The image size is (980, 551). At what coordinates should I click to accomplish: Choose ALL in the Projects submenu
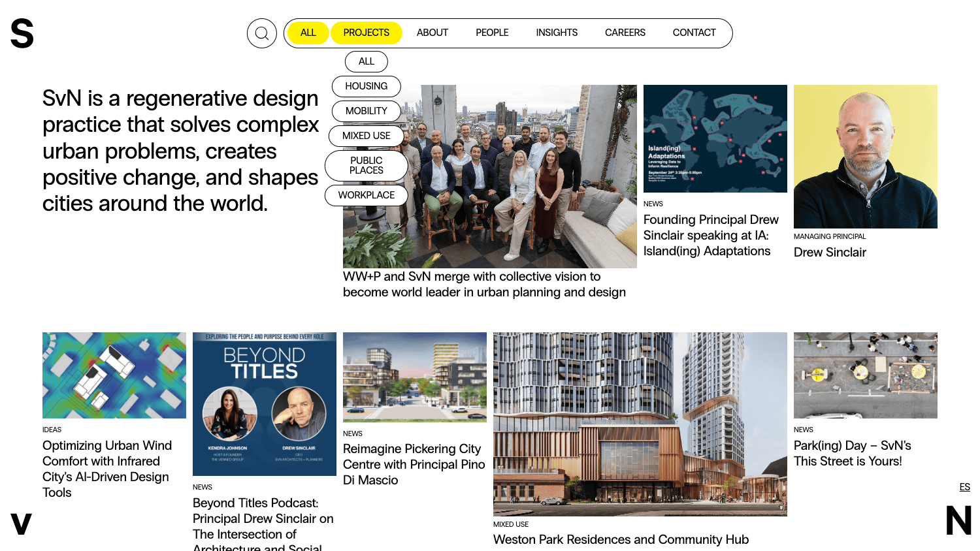[367, 61]
